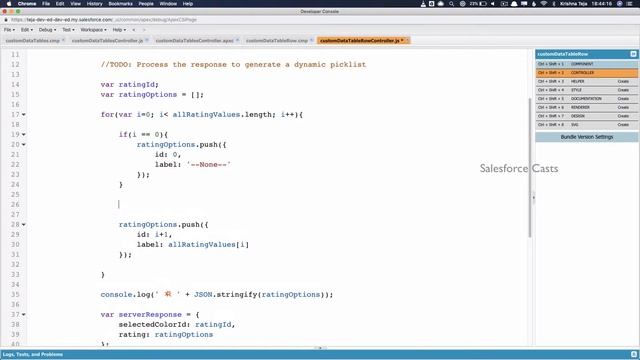Click allRatingValues[i] on line 30

(209, 244)
